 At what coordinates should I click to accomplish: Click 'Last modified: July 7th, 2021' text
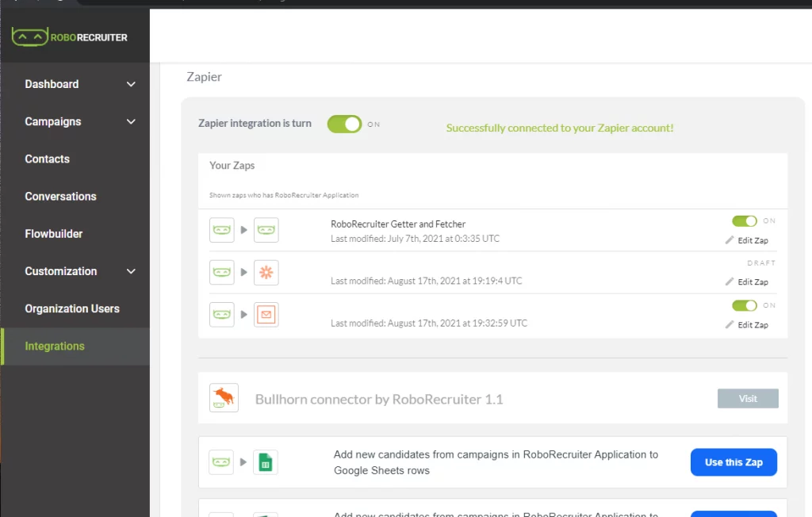pos(415,239)
